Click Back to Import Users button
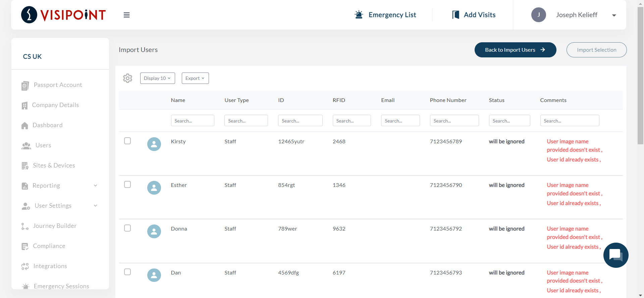 coord(515,50)
